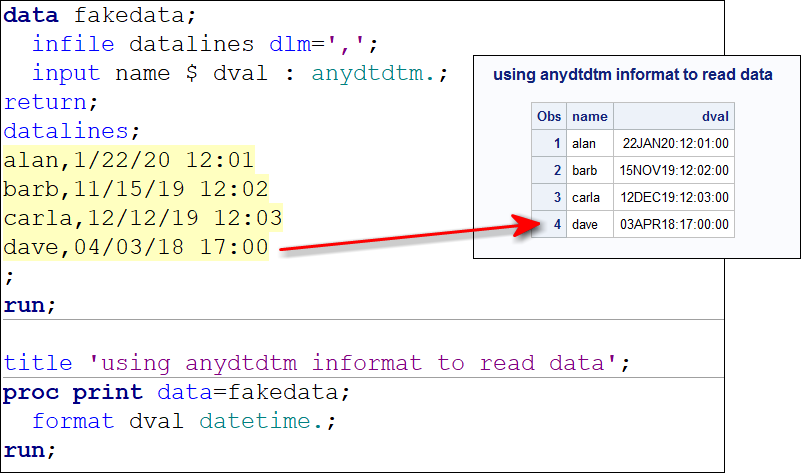Image resolution: width=801 pixels, height=473 pixels.
Task: Click 'proc print data=fakedata;' line
Action: [176, 392]
